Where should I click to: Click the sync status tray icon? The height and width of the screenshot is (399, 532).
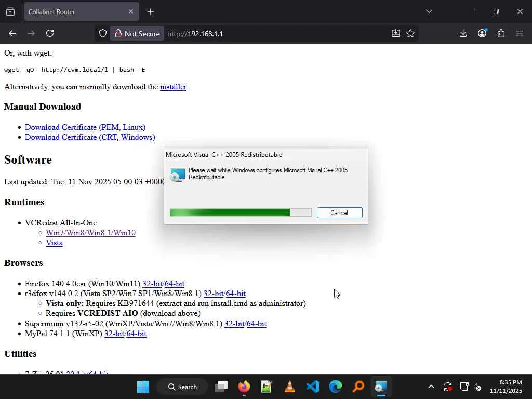coord(447,387)
